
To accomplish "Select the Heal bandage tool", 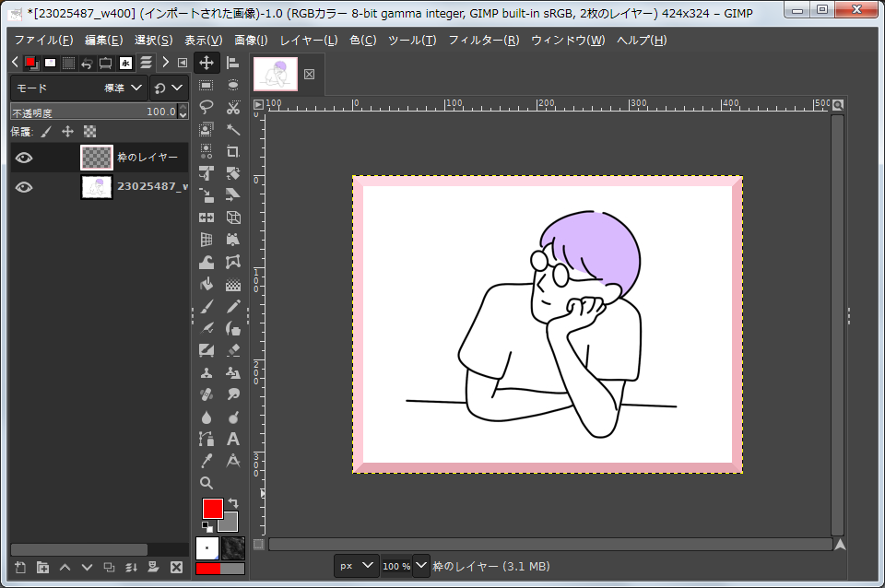I will (x=206, y=394).
